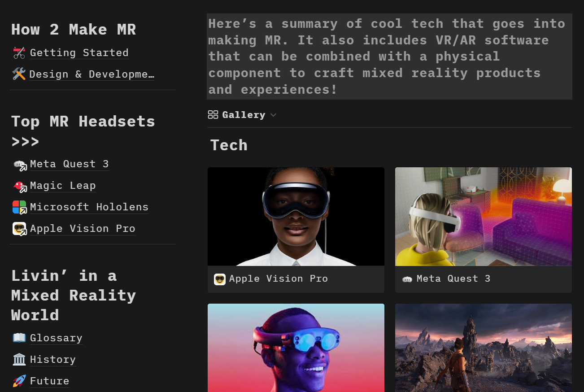Click the headset icon on the Meta Quest 3 card title

[407, 279]
